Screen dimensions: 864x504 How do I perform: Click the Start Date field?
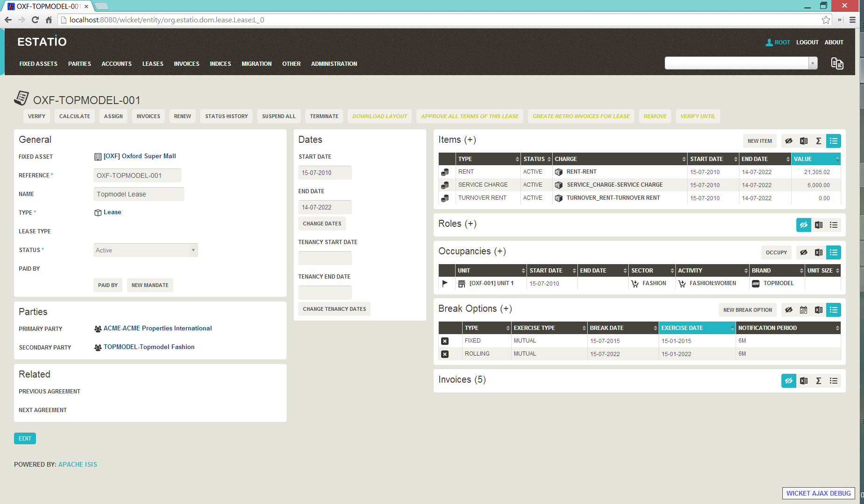tap(325, 173)
